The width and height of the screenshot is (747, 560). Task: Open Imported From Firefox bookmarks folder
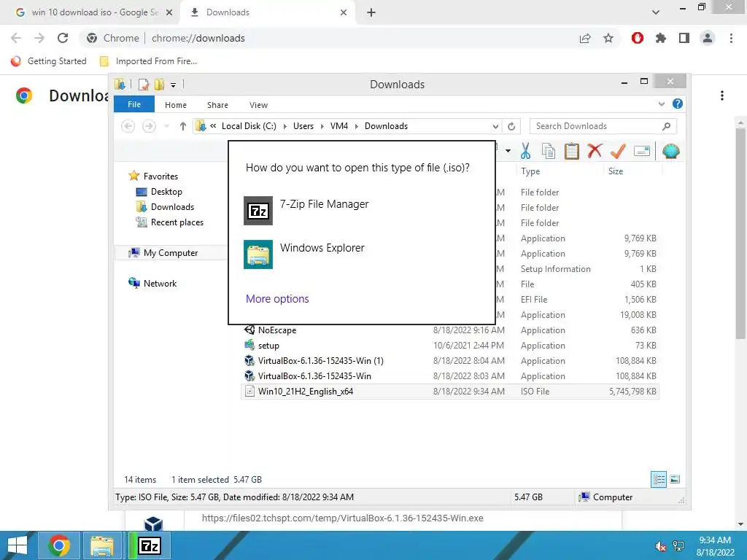pos(148,61)
